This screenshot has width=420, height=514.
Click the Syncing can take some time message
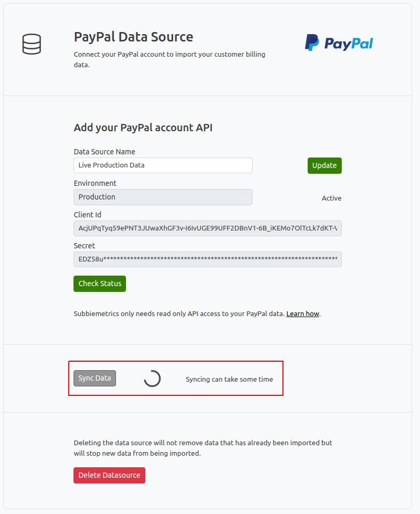point(229,379)
